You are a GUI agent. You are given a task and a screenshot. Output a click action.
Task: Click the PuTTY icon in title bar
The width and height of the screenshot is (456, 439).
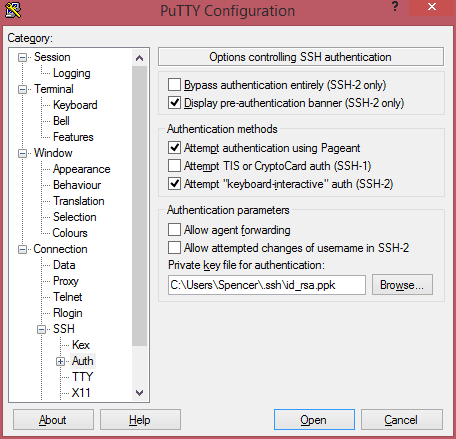pos(13,10)
